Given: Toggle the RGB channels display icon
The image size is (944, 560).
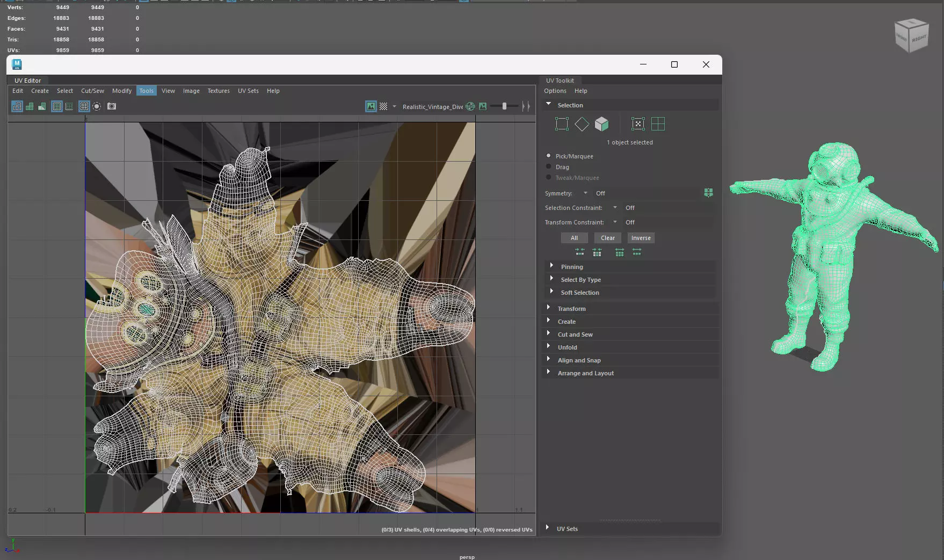Looking at the screenshot, I should point(470,106).
